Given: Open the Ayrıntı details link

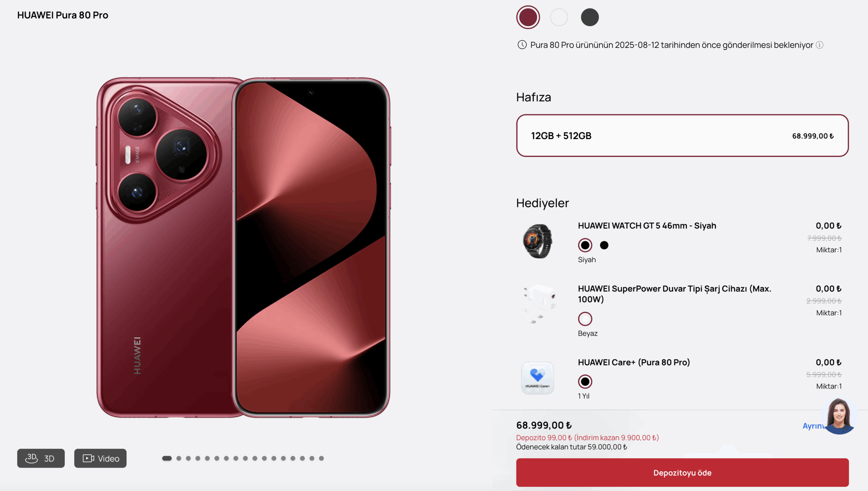Looking at the screenshot, I should [x=812, y=426].
